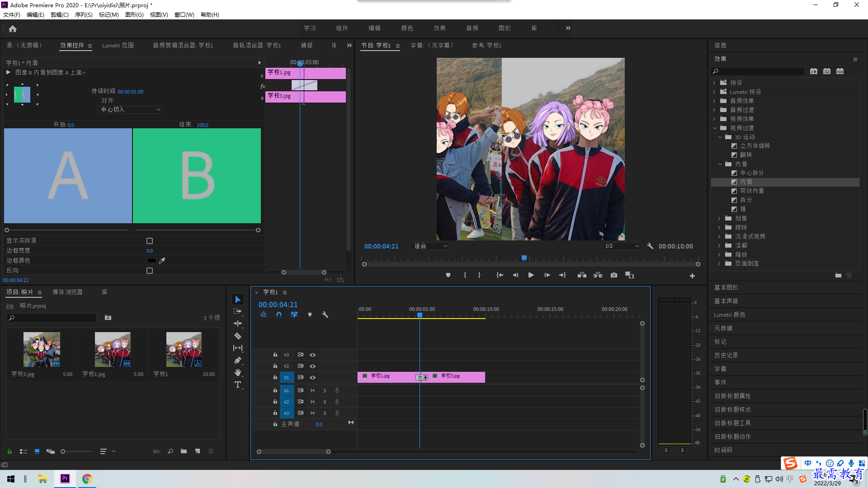Switch Project panel to list view

[x=24, y=451]
